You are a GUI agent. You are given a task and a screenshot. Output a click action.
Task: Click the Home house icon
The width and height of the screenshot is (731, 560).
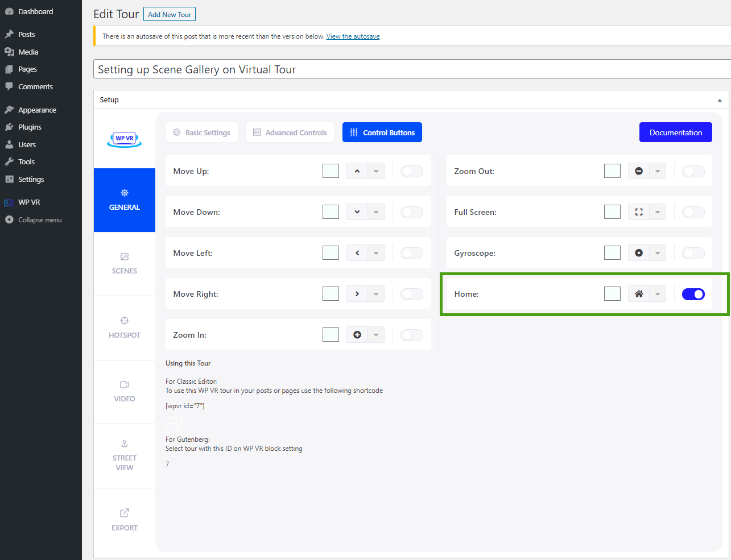639,294
